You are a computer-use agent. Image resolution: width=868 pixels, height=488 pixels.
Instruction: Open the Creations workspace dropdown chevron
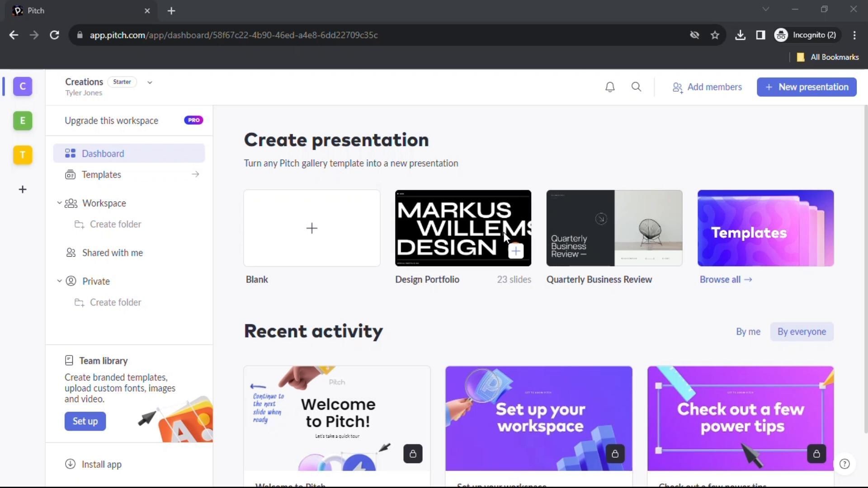150,82
